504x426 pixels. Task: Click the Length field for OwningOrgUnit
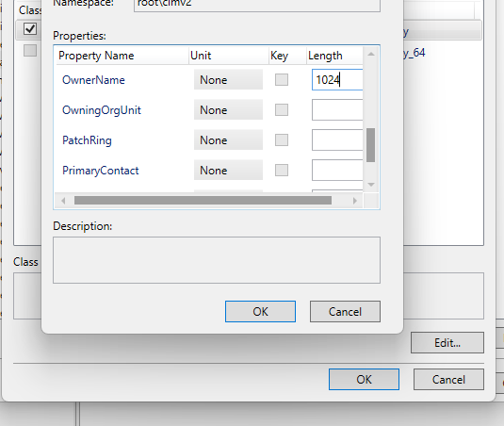(337, 110)
